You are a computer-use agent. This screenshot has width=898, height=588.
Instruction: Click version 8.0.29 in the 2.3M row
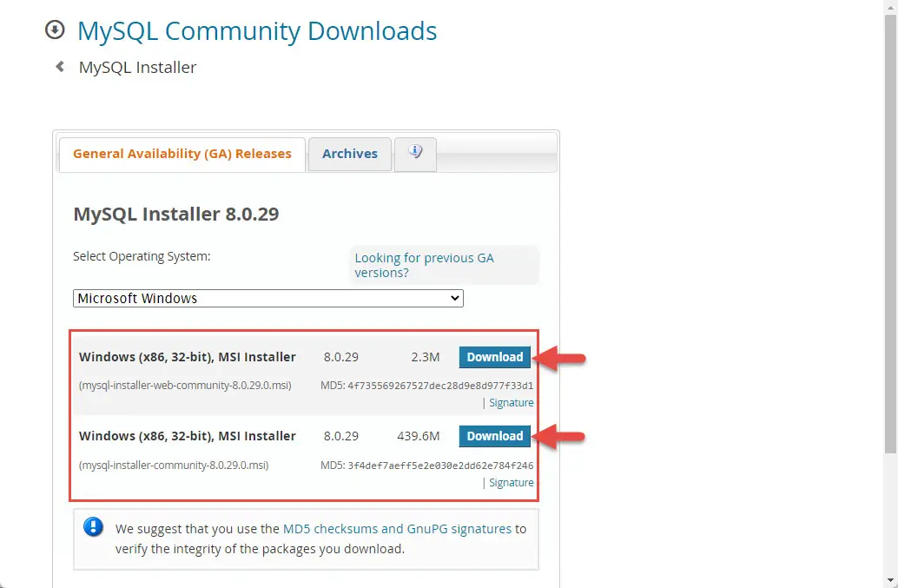pos(340,357)
